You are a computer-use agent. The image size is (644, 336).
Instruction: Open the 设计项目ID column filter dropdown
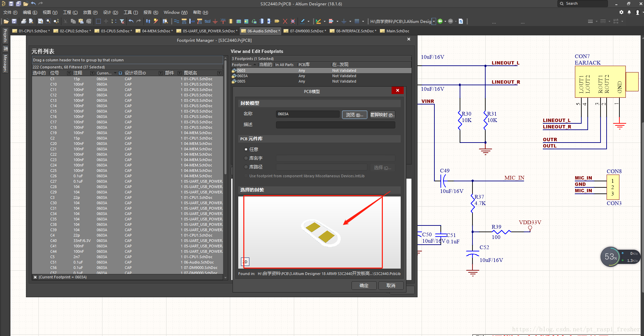161,73
